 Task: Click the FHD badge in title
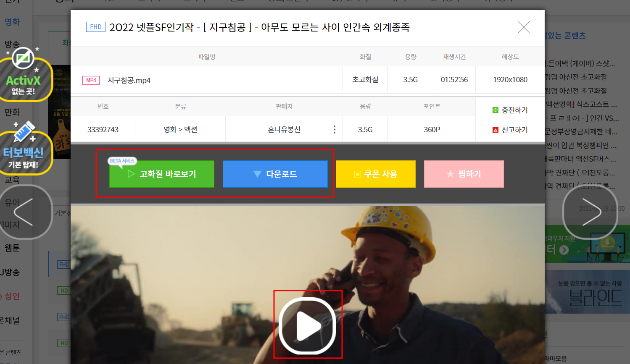tap(96, 27)
